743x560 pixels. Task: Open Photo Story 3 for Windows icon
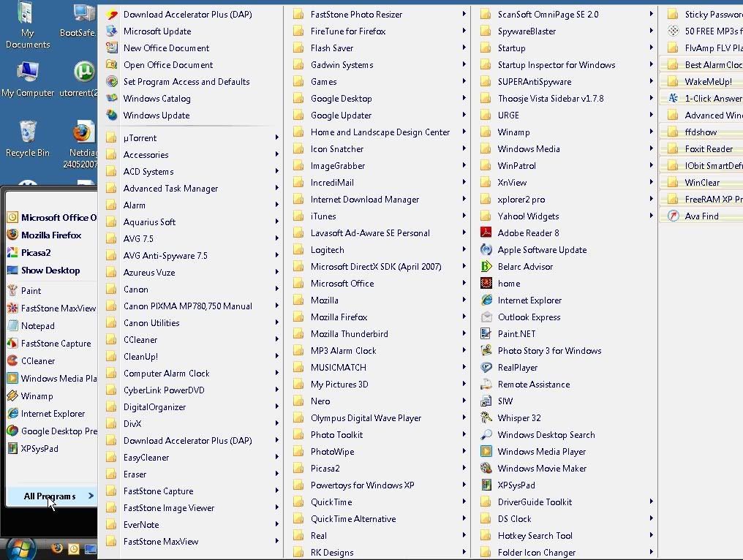point(486,351)
